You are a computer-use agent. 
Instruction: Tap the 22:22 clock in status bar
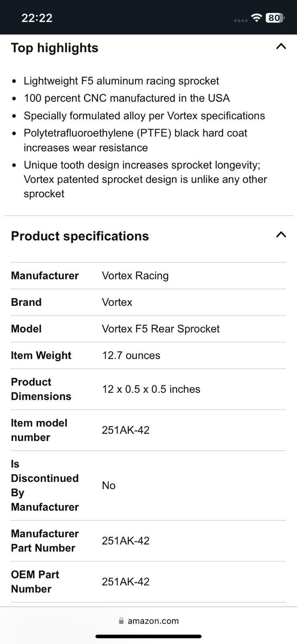pyautogui.click(x=37, y=18)
